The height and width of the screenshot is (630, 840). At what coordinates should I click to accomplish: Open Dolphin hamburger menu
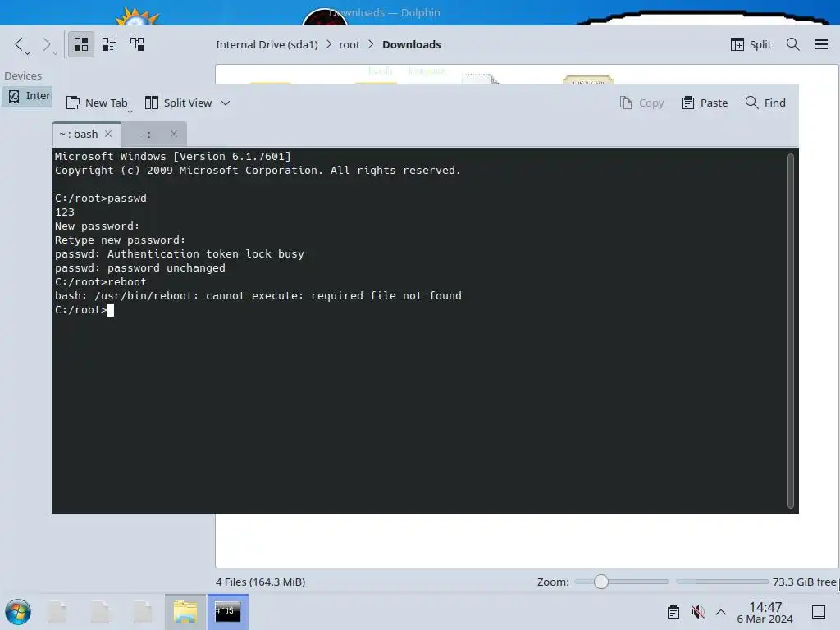(x=820, y=44)
